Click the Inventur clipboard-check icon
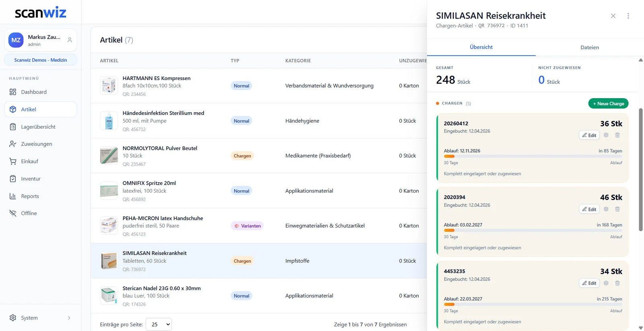This screenshot has height=331, width=644. coord(13,179)
